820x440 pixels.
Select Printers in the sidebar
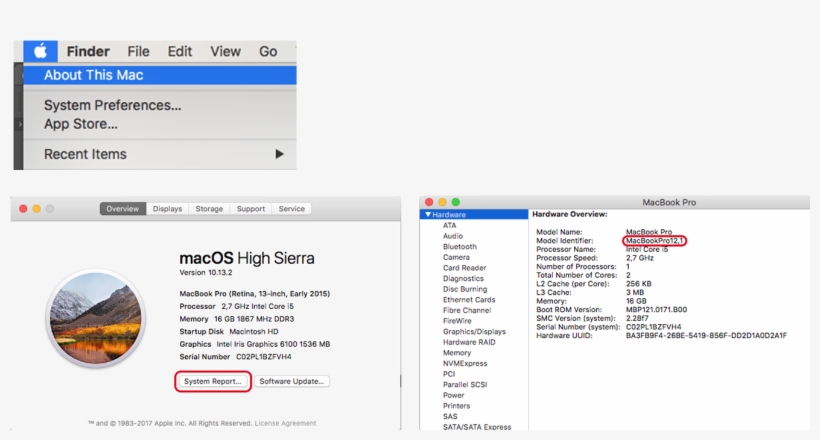[456, 405]
